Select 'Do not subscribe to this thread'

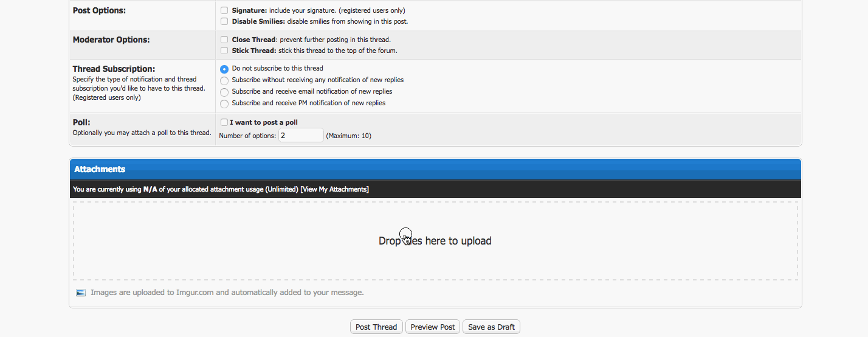pos(224,69)
